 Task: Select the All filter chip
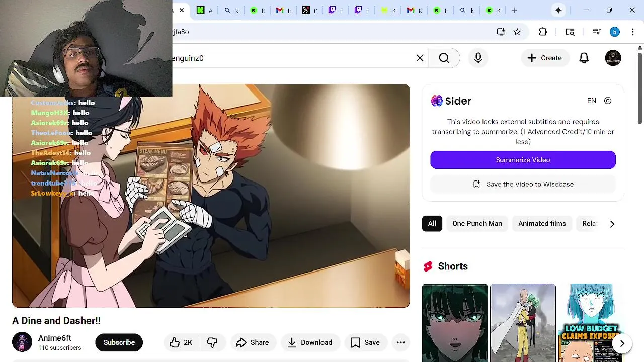coord(432,223)
